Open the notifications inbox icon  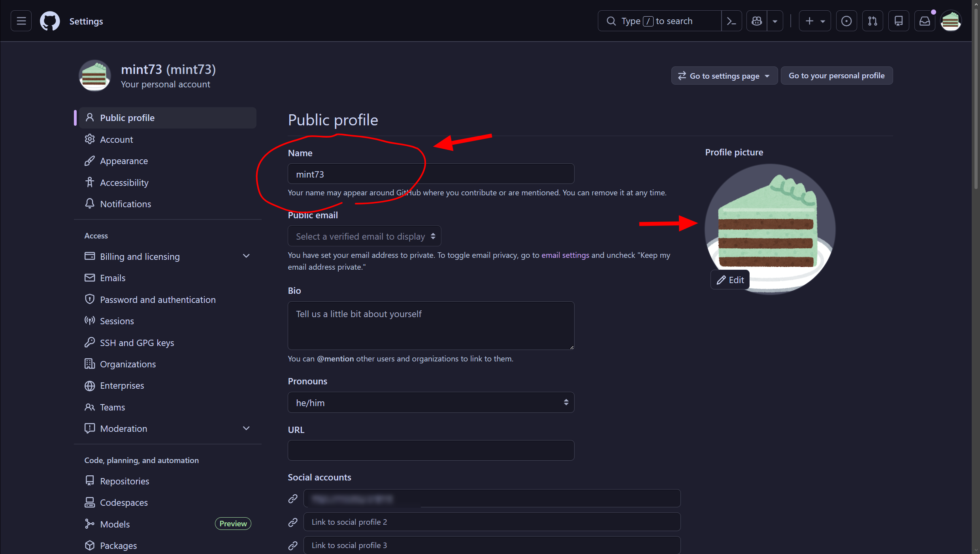925,21
